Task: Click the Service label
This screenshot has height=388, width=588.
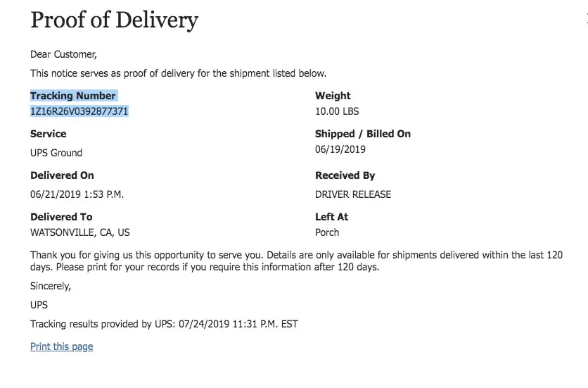Action: point(49,134)
